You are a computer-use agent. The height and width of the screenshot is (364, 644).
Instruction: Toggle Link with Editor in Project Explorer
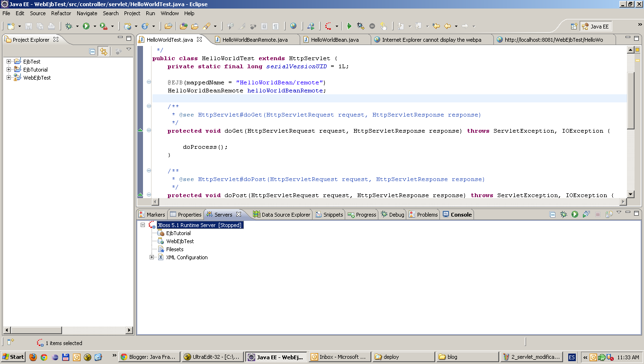pyautogui.click(x=103, y=51)
